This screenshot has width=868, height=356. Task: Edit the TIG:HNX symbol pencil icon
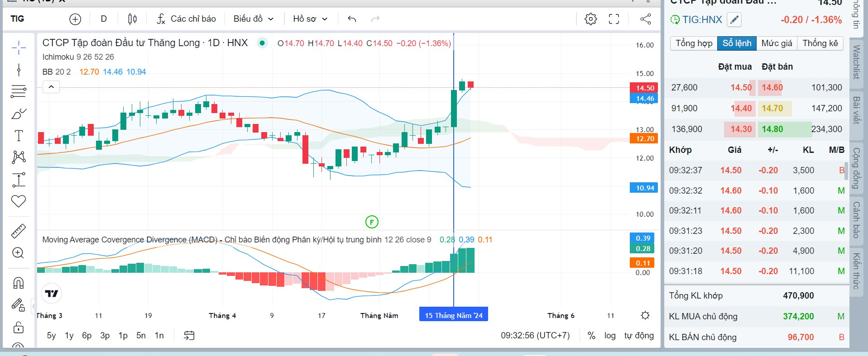tap(734, 20)
